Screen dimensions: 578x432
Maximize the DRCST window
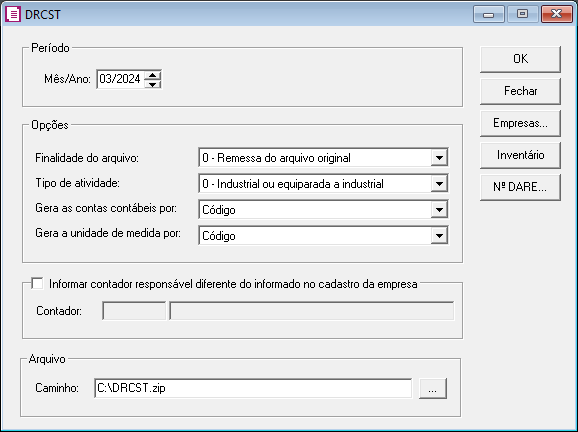pyautogui.click(x=522, y=14)
